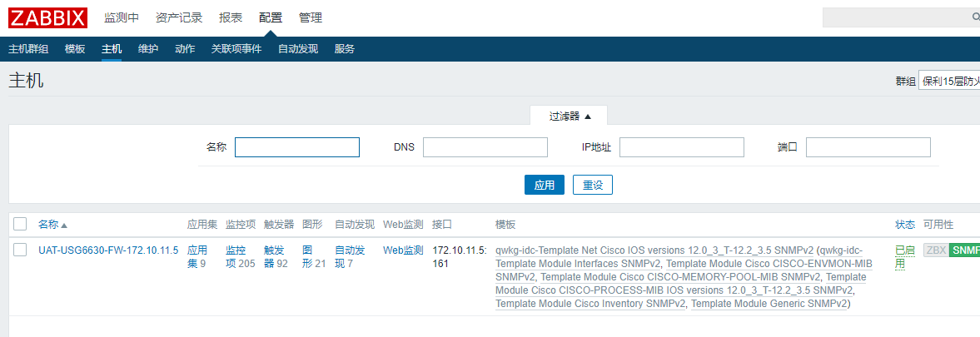Toggle the select-all hosts checkbox
Image resolution: width=980 pixels, height=337 pixels.
tap(20, 224)
